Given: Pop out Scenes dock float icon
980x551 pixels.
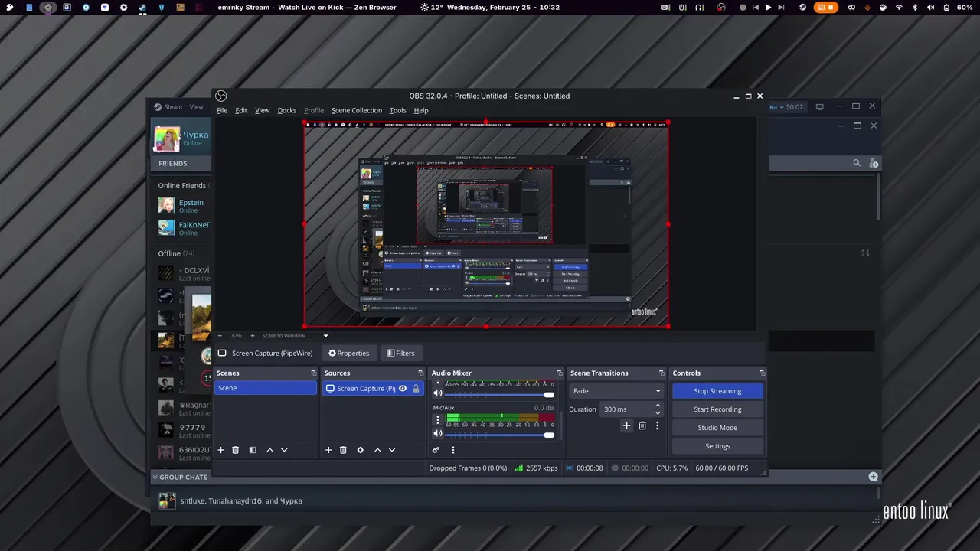Looking at the screenshot, I should click(313, 373).
